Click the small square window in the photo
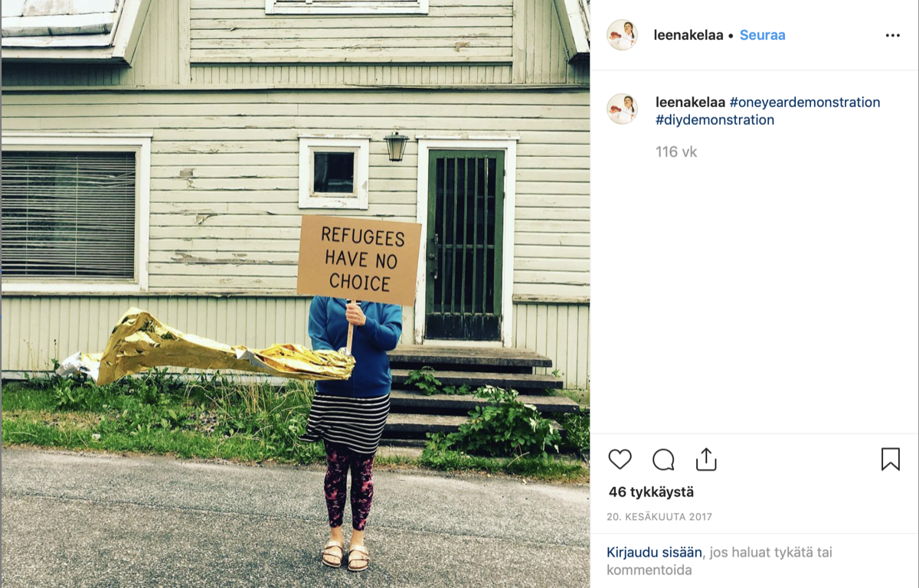The image size is (919, 588). pos(333,173)
